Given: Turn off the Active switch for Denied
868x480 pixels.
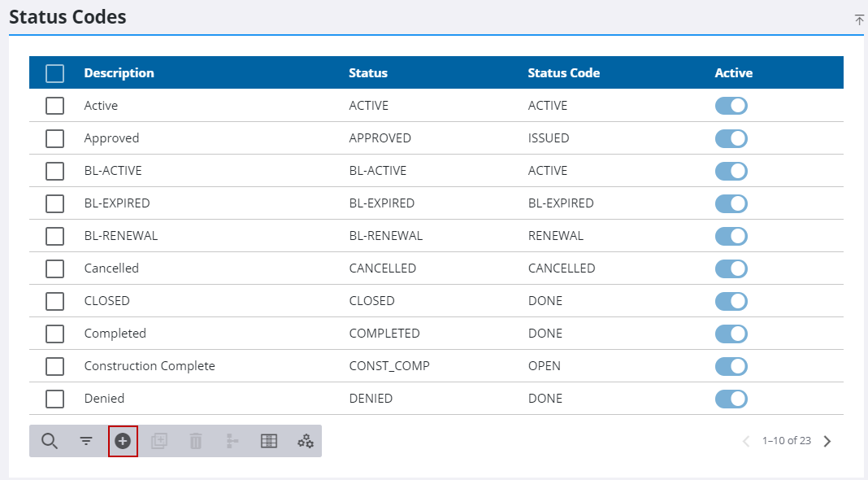Looking at the screenshot, I should click(x=731, y=399).
